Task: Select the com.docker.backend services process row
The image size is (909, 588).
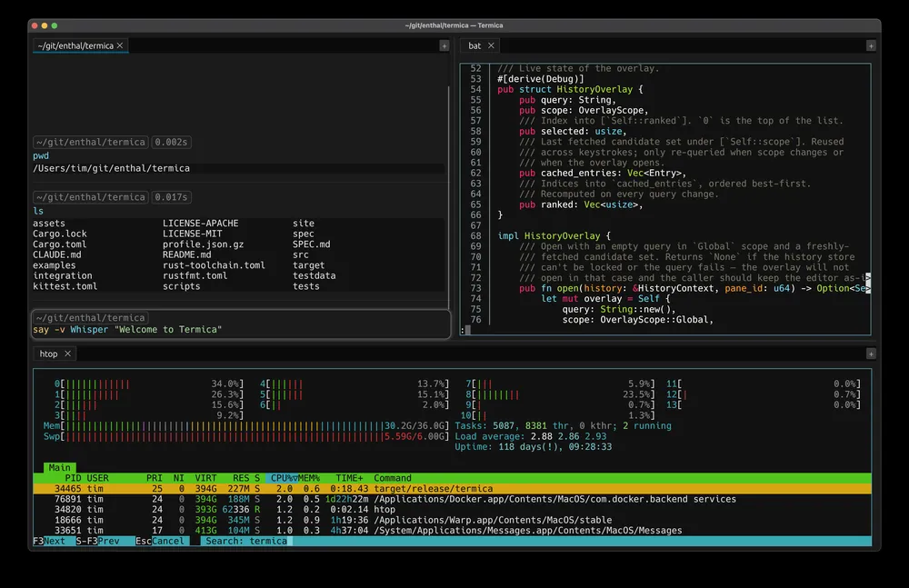Action: pyautogui.click(x=452, y=499)
